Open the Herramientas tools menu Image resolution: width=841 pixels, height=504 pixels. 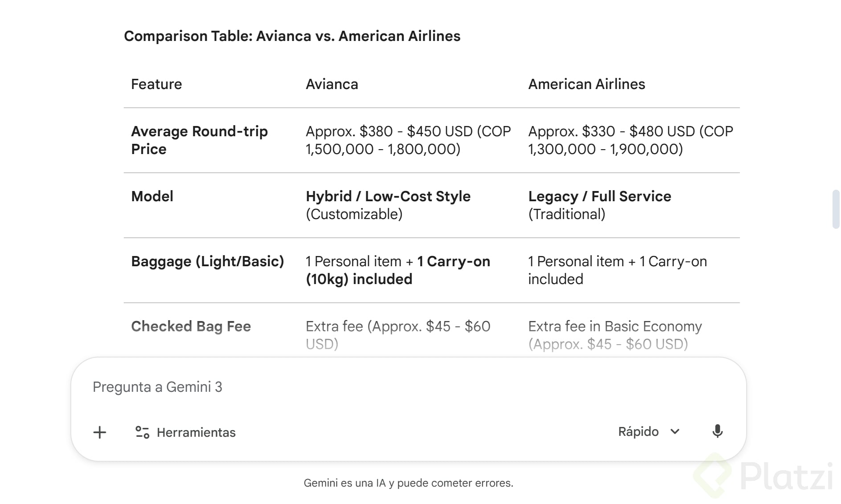point(185,432)
